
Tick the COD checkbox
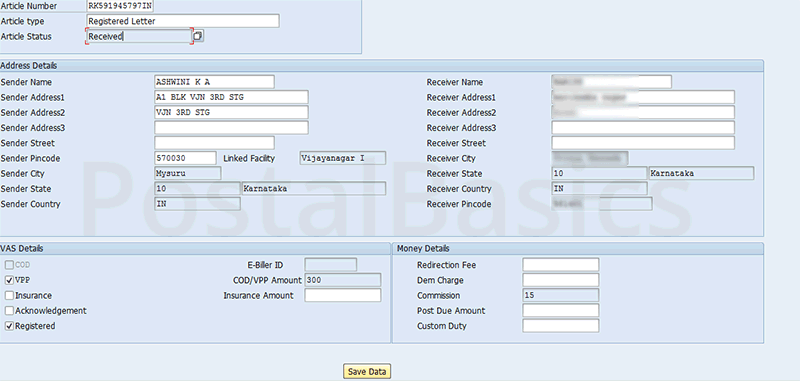[9, 265]
